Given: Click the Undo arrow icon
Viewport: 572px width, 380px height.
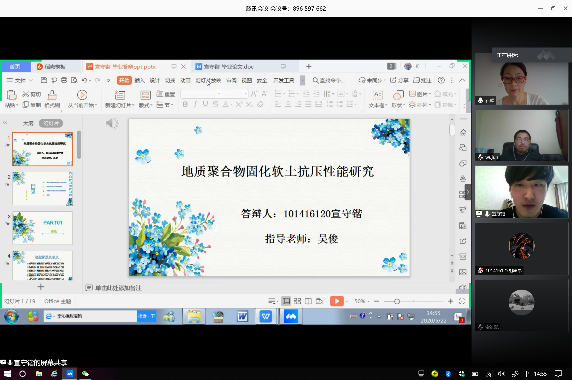Looking at the screenshot, I should point(85,80).
